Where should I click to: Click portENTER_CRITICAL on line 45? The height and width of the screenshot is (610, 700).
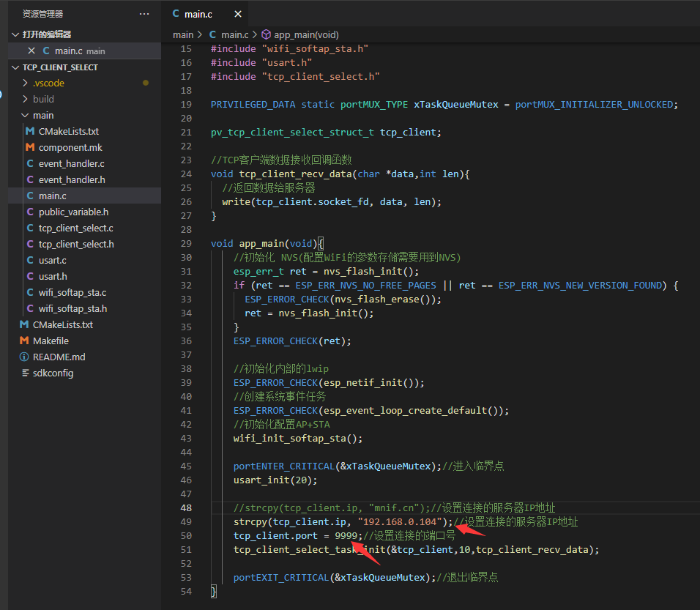click(284, 466)
